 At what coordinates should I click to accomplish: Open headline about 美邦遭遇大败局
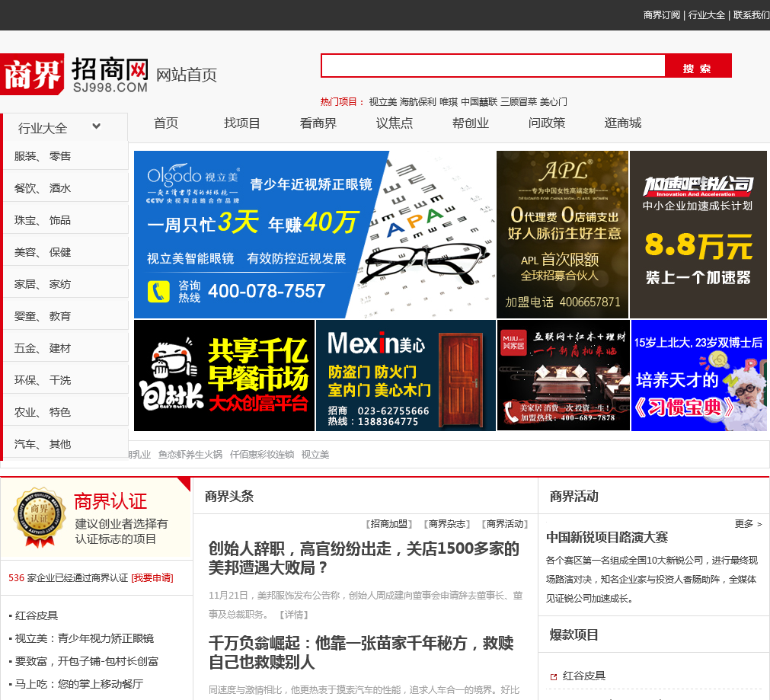[364, 558]
